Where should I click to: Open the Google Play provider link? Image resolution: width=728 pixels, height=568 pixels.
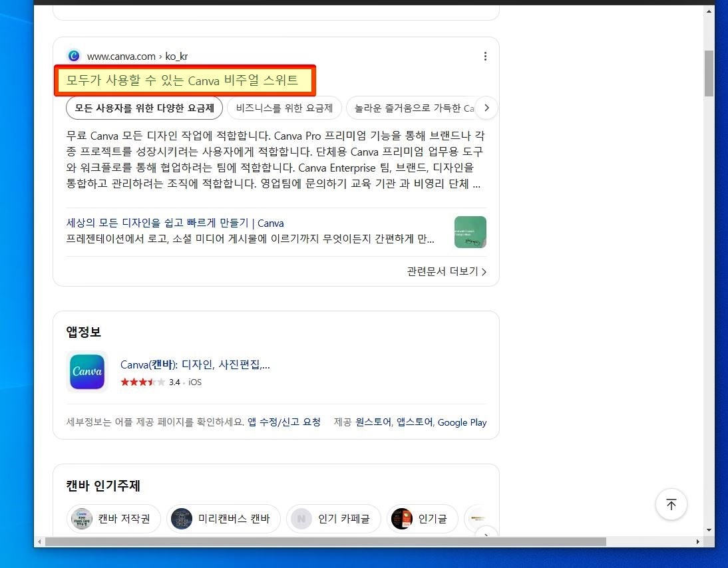point(462,422)
